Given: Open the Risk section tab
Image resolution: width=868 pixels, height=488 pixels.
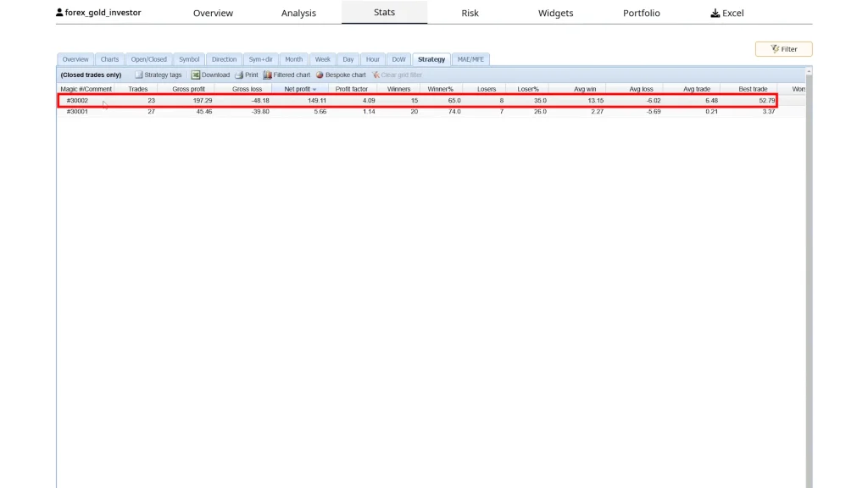Looking at the screenshot, I should pyautogui.click(x=470, y=13).
